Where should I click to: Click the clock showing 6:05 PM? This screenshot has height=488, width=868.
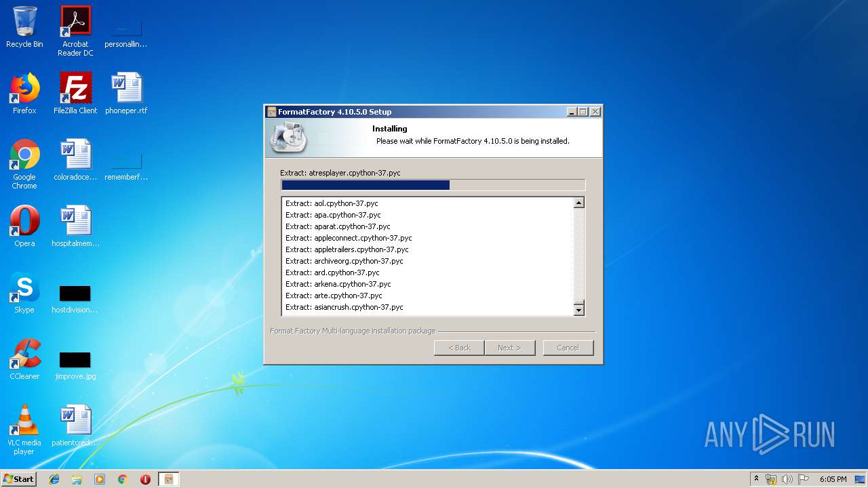pos(833,479)
